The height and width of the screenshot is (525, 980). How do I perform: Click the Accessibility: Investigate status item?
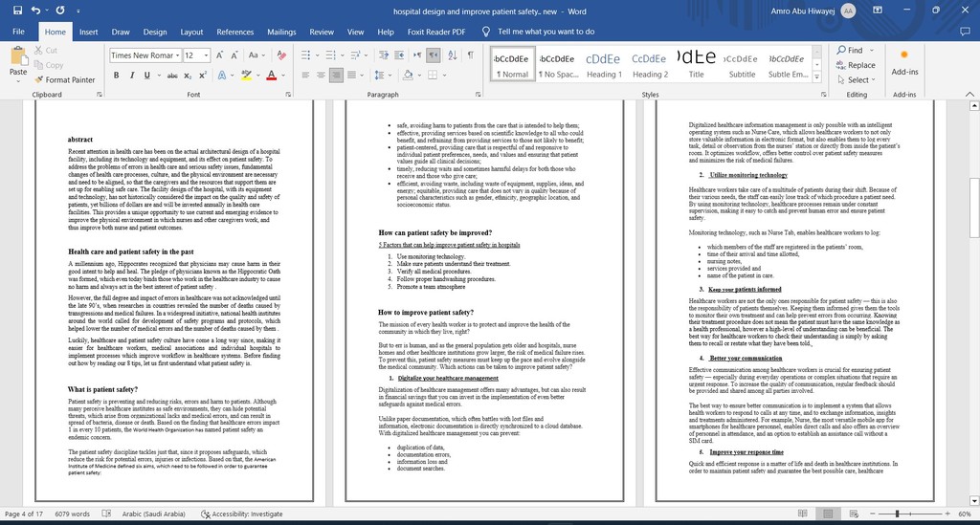coord(242,514)
